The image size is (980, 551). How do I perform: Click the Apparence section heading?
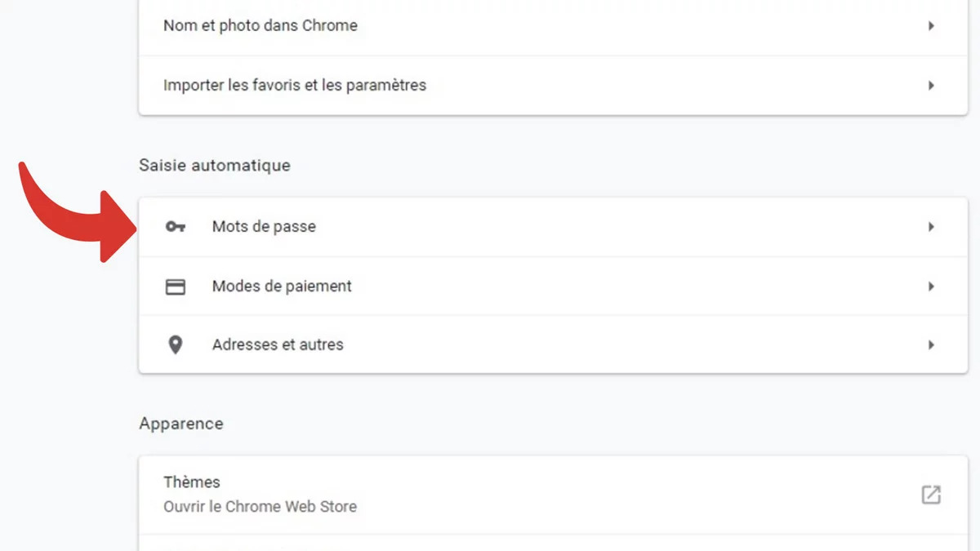(180, 423)
